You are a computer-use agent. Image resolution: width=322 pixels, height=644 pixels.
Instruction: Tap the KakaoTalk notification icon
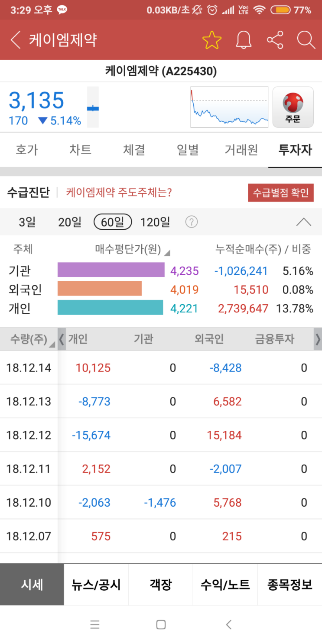(62, 10)
